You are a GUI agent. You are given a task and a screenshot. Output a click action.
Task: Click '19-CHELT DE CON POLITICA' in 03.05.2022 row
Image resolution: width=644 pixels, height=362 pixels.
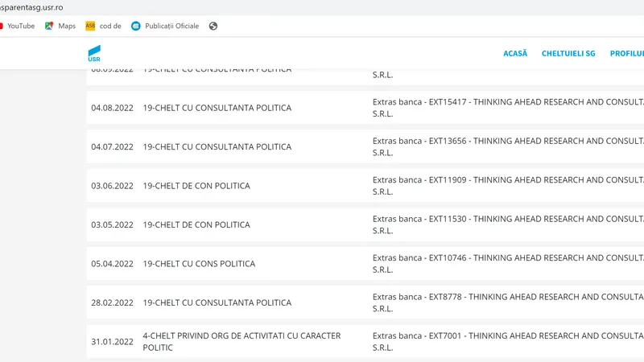pyautogui.click(x=196, y=225)
